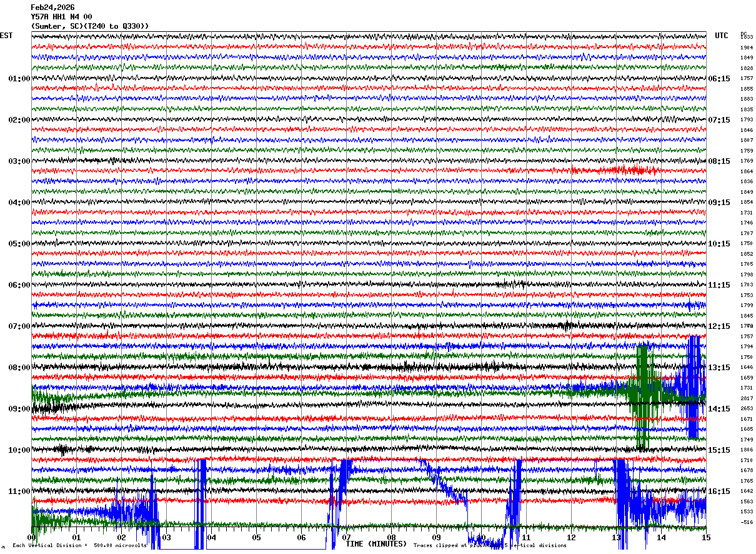Select minute tick label 14 on bottom axis
Screen dimensions: 756x554
[661, 538]
